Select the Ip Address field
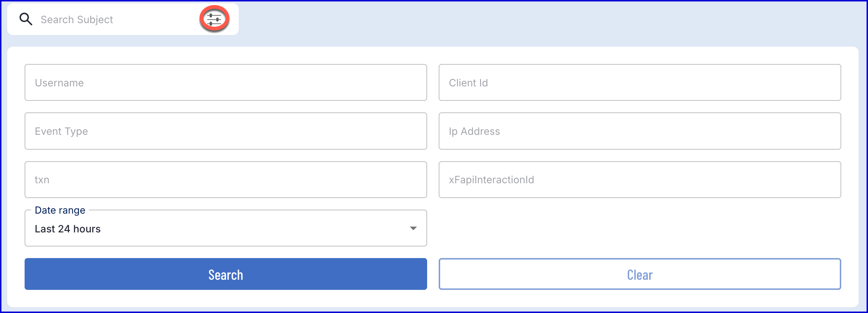The width and height of the screenshot is (868, 313). tap(639, 131)
